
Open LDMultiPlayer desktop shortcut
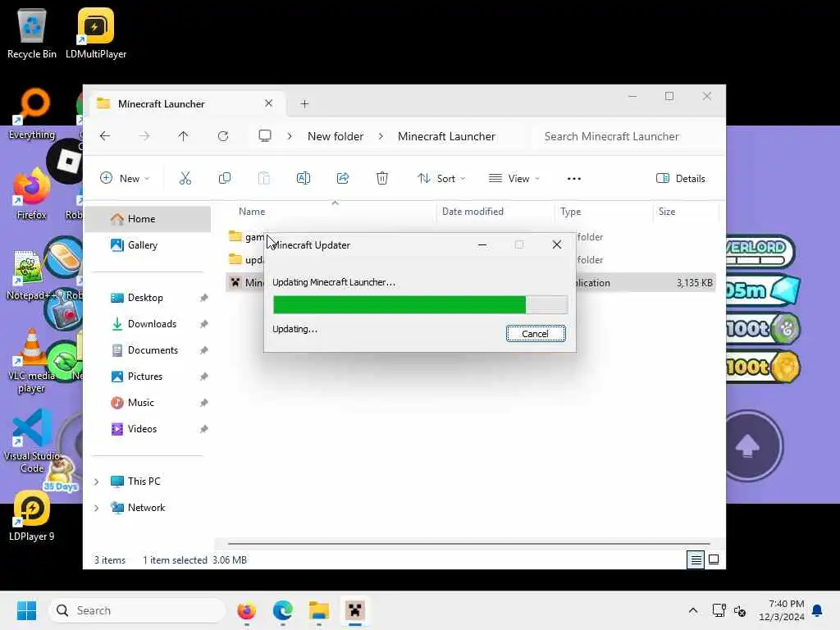(x=96, y=34)
